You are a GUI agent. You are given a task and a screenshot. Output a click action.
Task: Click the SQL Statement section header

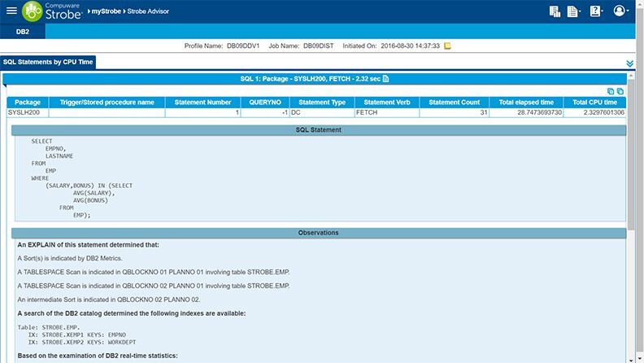(x=319, y=130)
